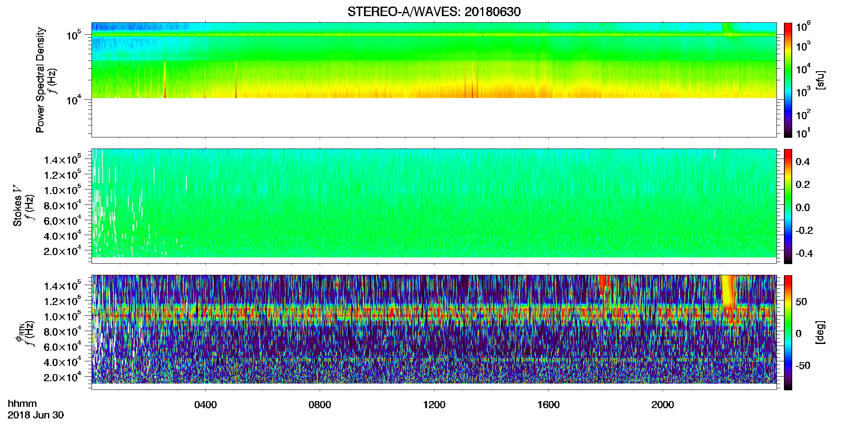Select the [deg] unit label

pos(820,332)
